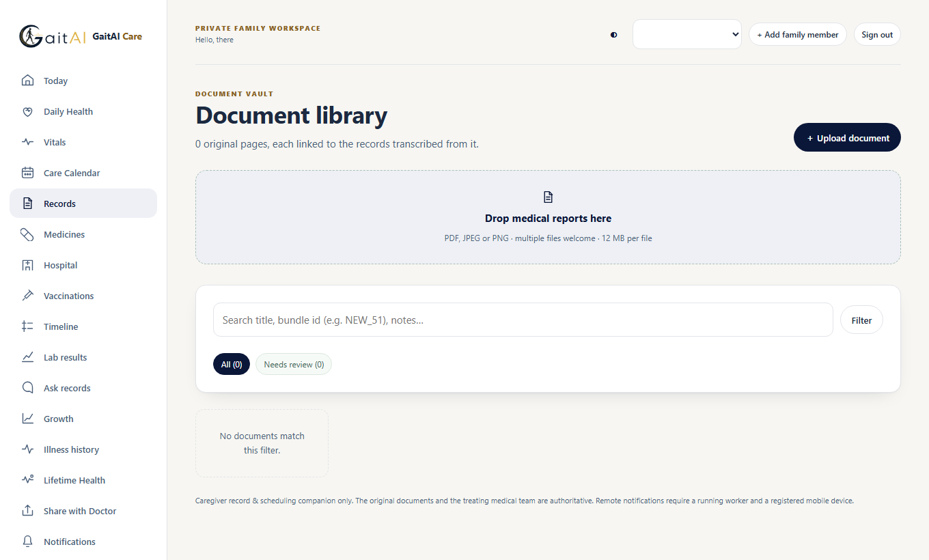Click the "Document library" heading
The width and height of the screenshot is (929, 560).
click(292, 115)
